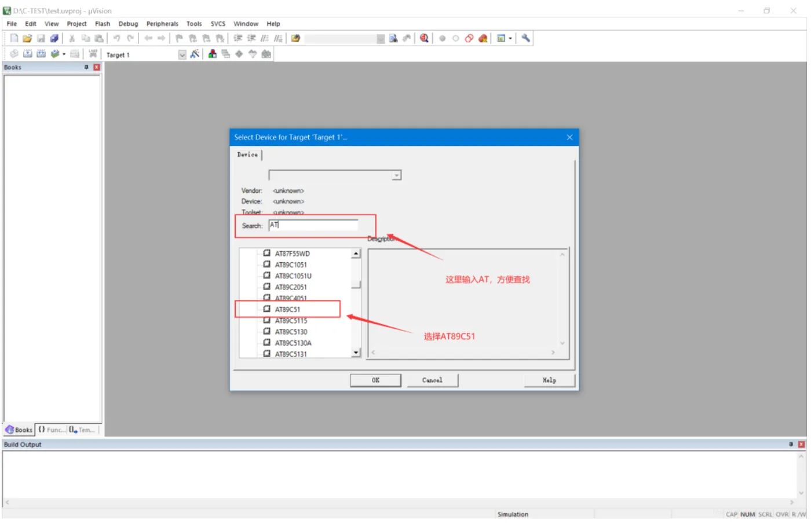The height and width of the screenshot is (532, 811).
Task: Click the Paste icon
Action: coord(99,38)
